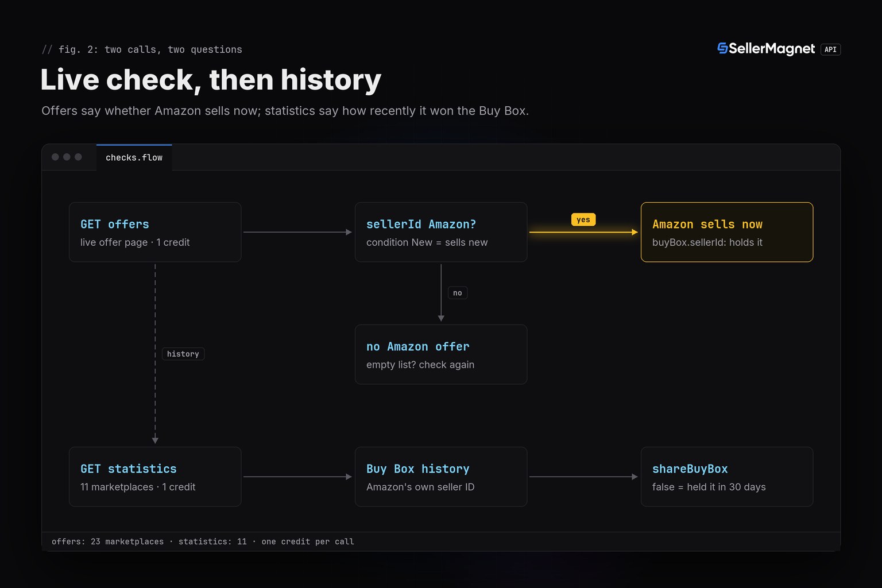Click the yellow yes edge label
The height and width of the screenshot is (588, 882).
coord(583,219)
